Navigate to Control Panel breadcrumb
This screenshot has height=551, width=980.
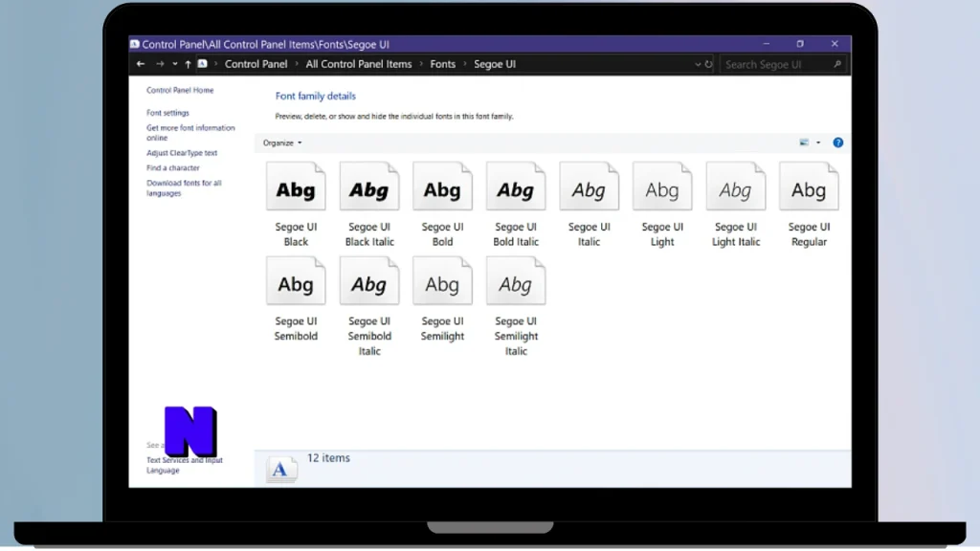pyautogui.click(x=256, y=64)
